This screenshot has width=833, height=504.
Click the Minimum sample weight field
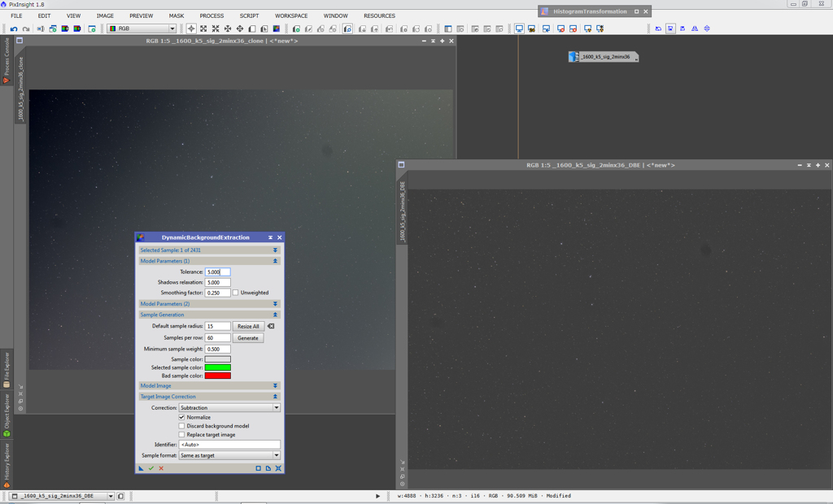pyautogui.click(x=218, y=349)
